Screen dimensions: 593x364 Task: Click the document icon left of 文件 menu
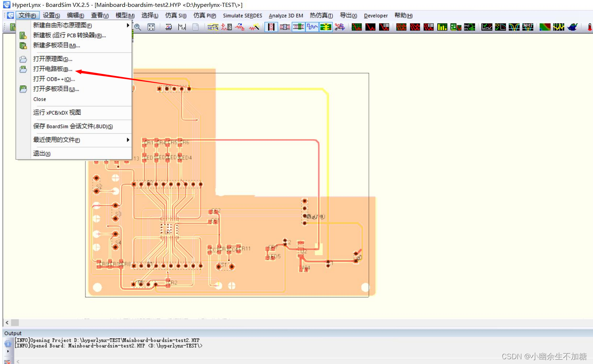click(10, 15)
